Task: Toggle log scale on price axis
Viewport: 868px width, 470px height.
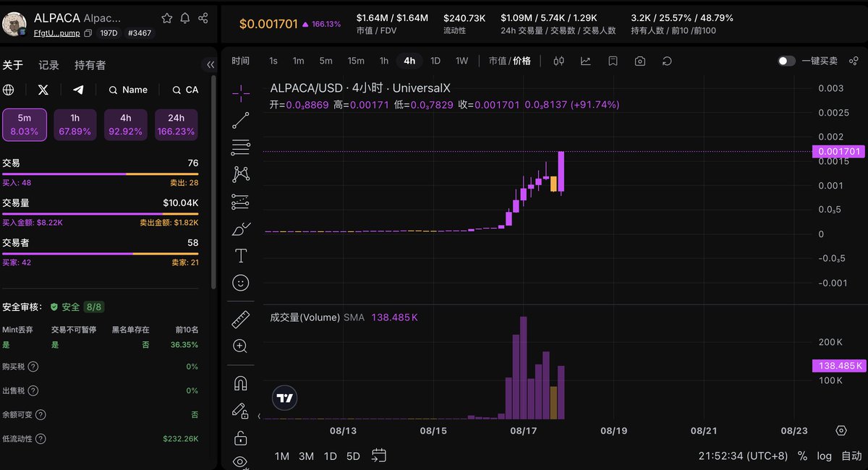Action: click(x=824, y=456)
